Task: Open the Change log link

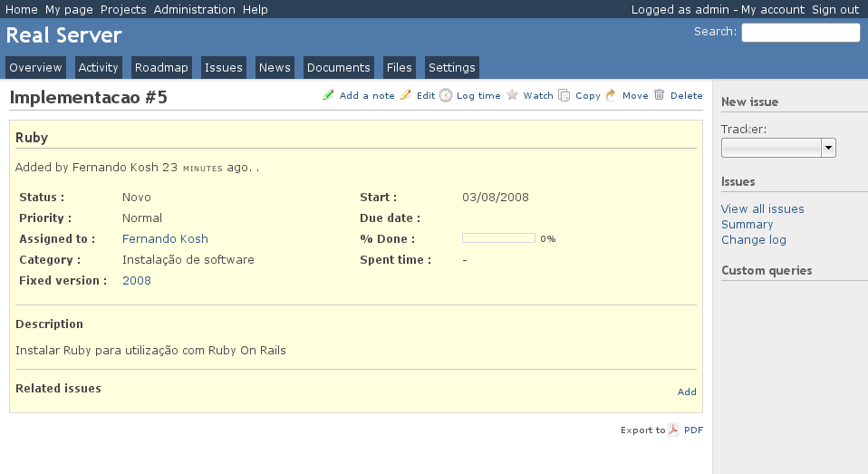Action: click(x=753, y=240)
